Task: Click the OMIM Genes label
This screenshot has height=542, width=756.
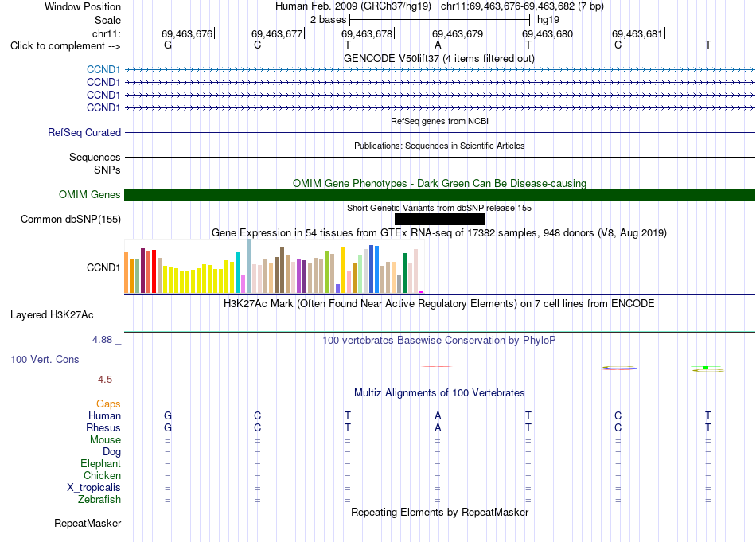Action: (x=89, y=194)
